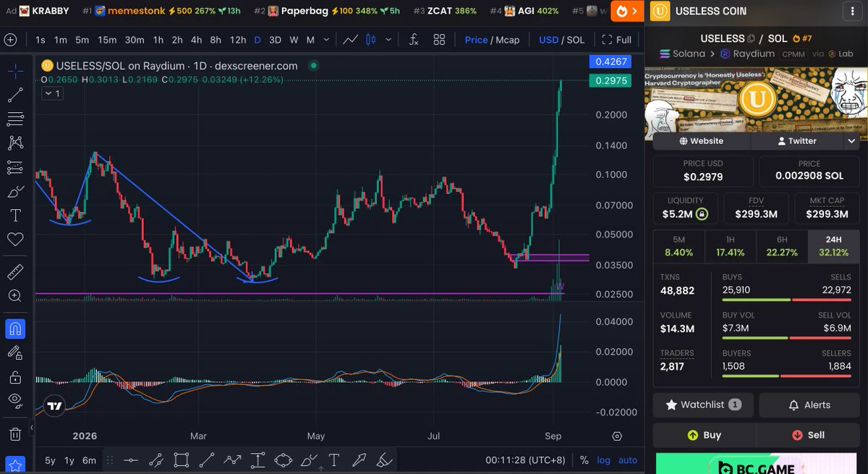Image resolution: width=868 pixels, height=474 pixels.
Task: Switch chart denomination to SOL
Action: click(x=576, y=40)
